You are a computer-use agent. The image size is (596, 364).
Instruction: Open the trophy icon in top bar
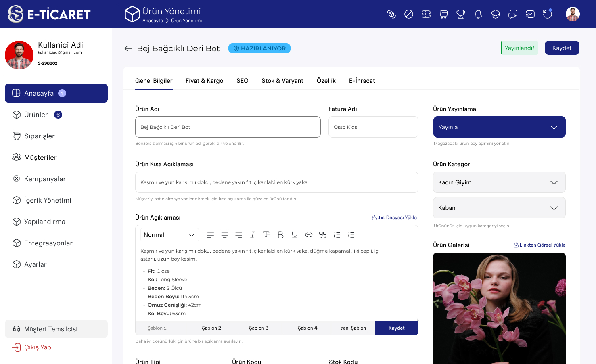[x=461, y=15]
